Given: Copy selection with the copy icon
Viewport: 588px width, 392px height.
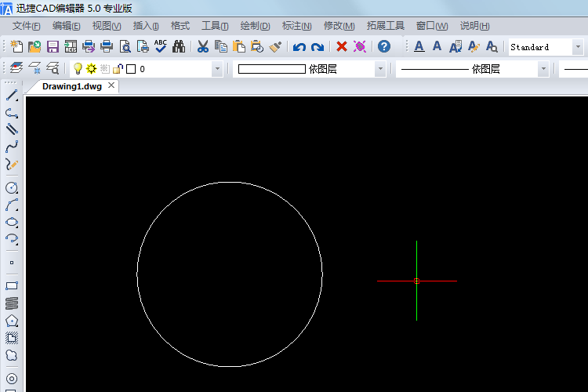Looking at the screenshot, I should pos(221,46).
